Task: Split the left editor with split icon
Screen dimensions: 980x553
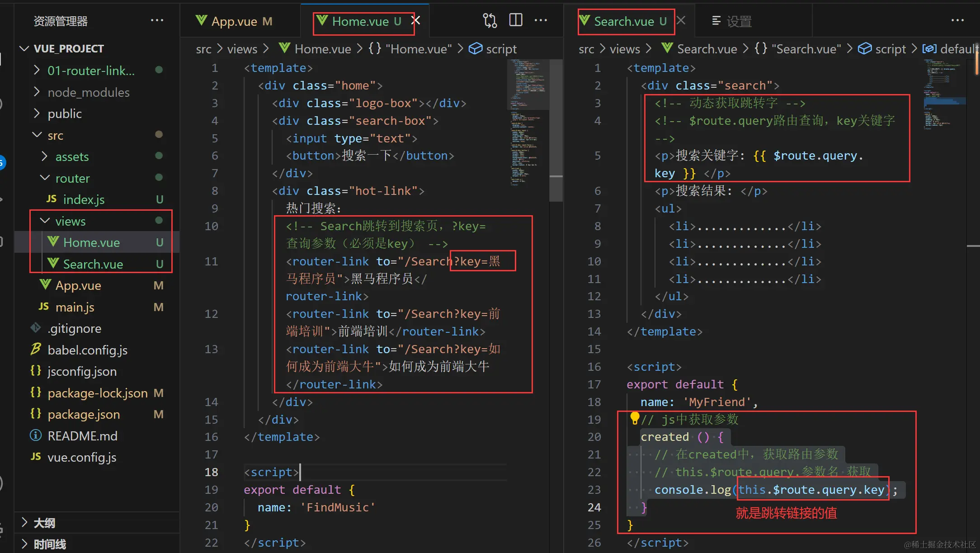Action: pyautogui.click(x=516, y=20)
